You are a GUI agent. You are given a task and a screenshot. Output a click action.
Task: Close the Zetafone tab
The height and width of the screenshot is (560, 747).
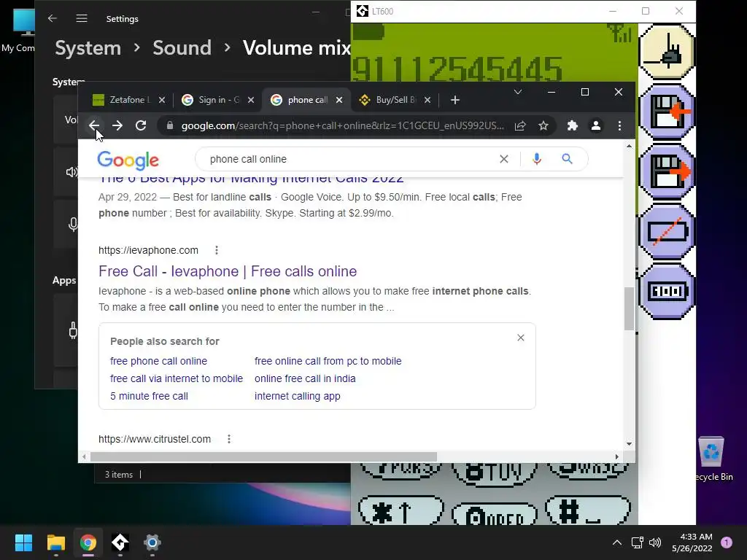coord(162,100)
